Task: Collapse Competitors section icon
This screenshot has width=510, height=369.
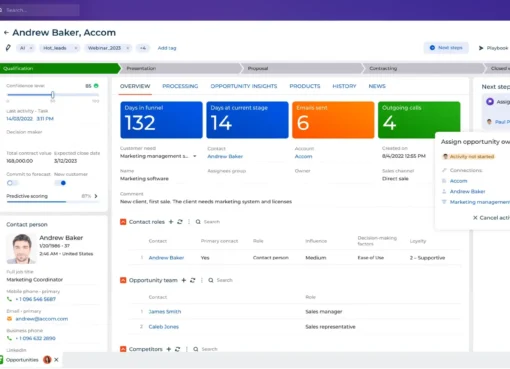Action: (123, 349)
